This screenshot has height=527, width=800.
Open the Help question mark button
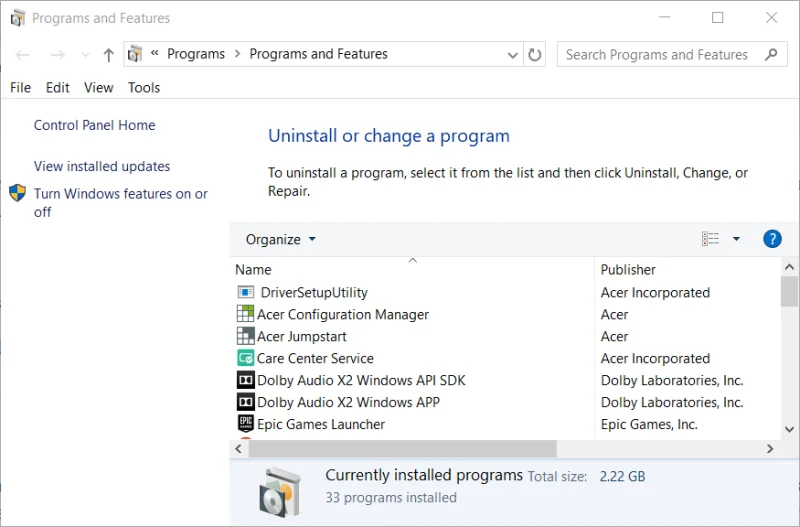pyautogui.click(x=772, y=239)
